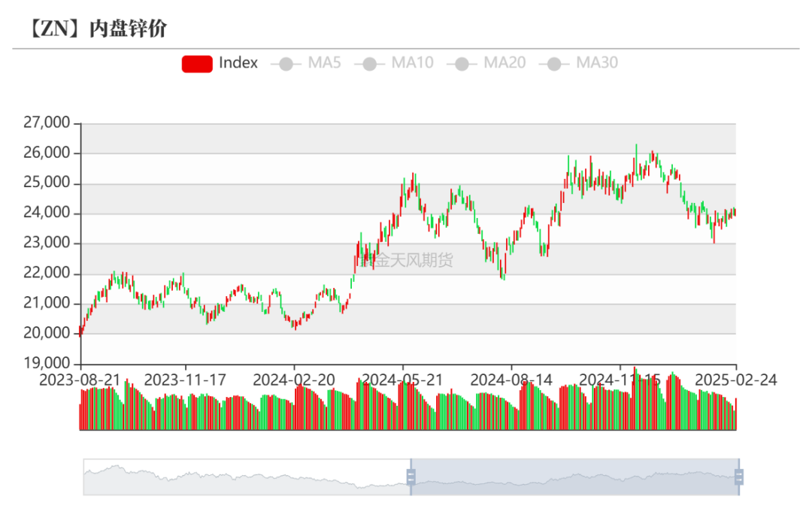Click the highlighted range in the zoom bar

574,477
